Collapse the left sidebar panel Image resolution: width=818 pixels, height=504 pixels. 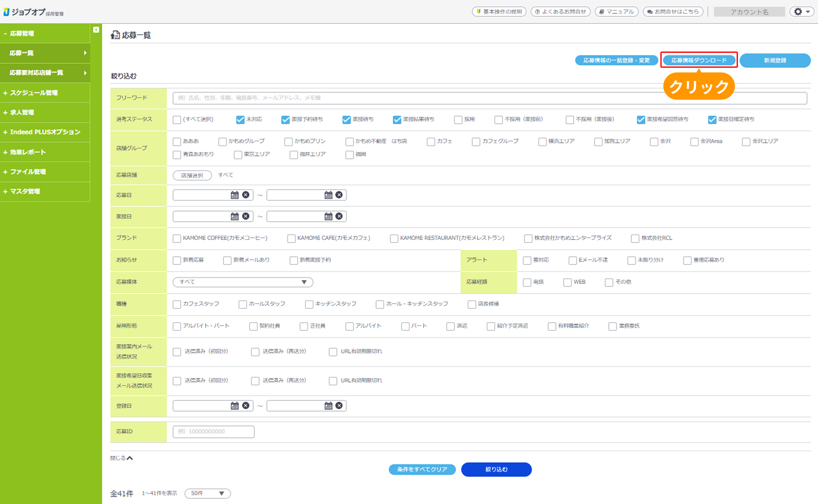click(96, 30)
